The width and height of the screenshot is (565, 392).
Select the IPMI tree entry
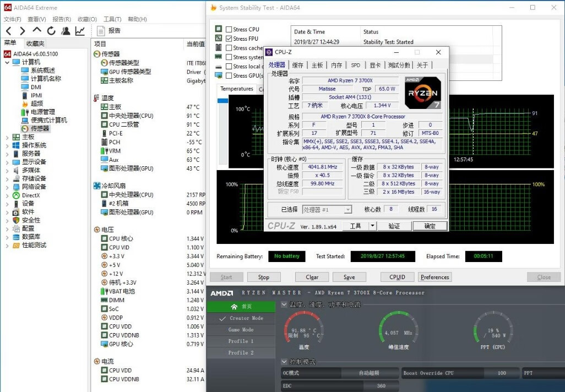36,95
